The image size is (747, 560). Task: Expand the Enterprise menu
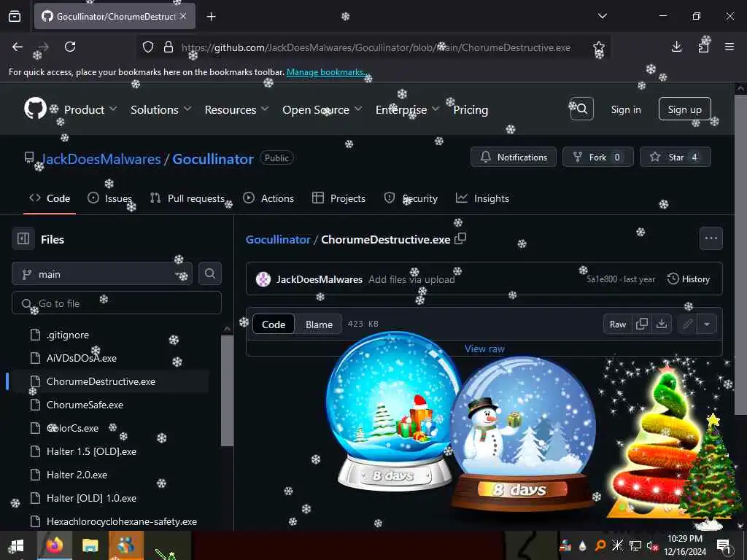coord(407,109)
